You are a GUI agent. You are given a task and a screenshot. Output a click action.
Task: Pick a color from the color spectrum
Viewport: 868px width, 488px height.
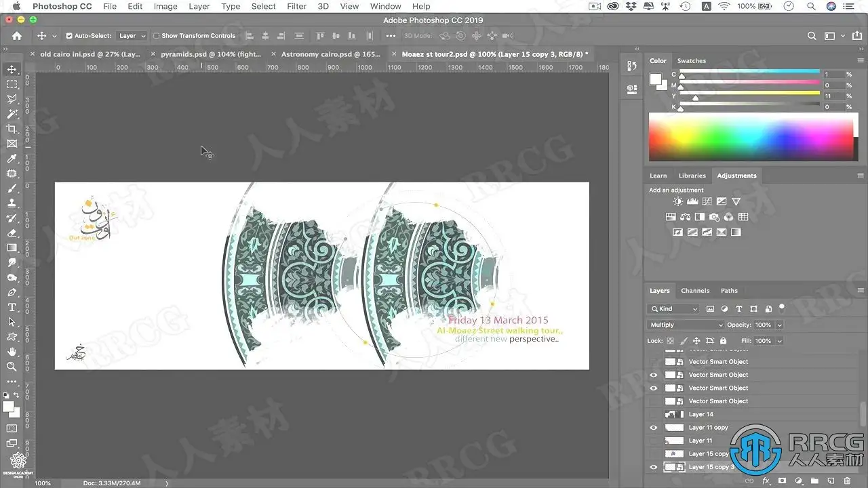click(x=753, y=137)
